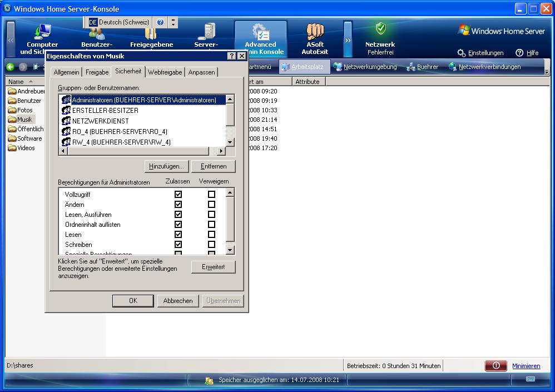Confirm the dialog with OK
The height and width of the screenshot is (392, 555).
point(133,301)
